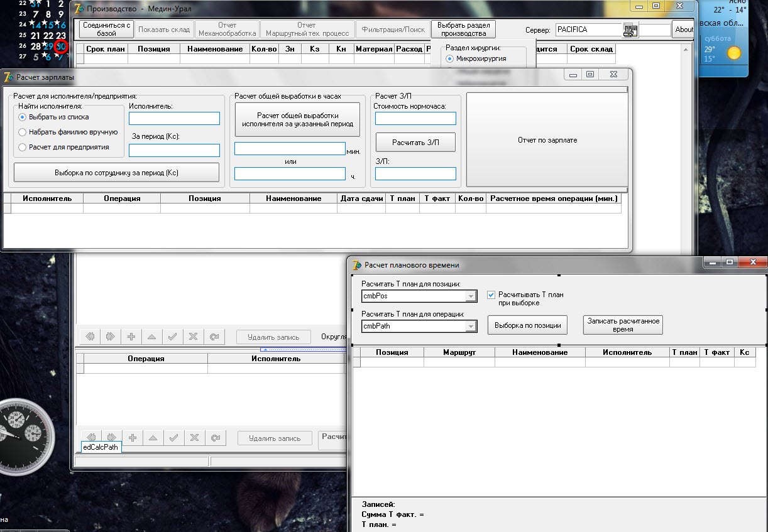
Task: Refresh data with lower navigator refresh icon
Action: coord(215,438)
